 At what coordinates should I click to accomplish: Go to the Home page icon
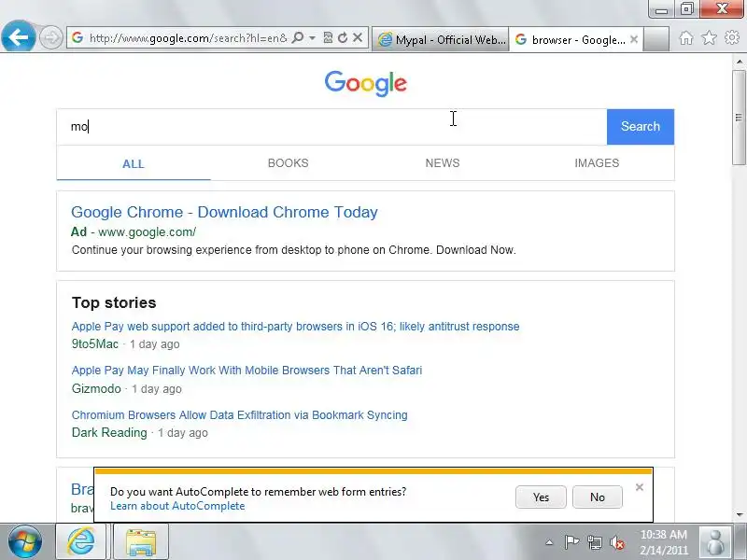[x=686, y=37]
